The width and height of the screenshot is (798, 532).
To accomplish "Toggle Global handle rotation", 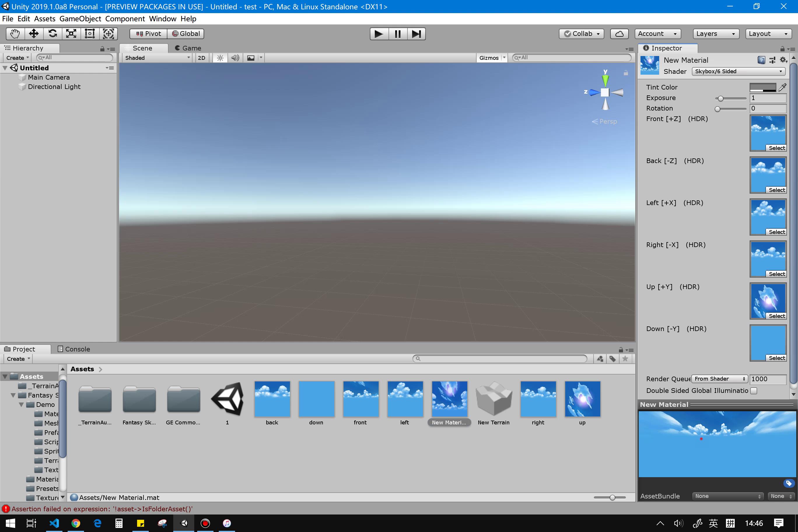I will pos(185,34).
